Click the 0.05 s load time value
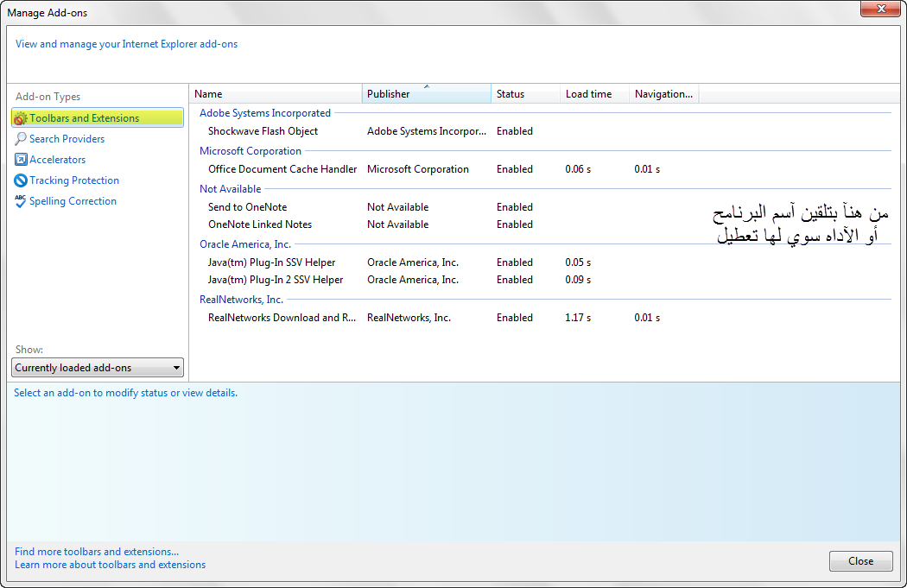 (x=578, y=262)
